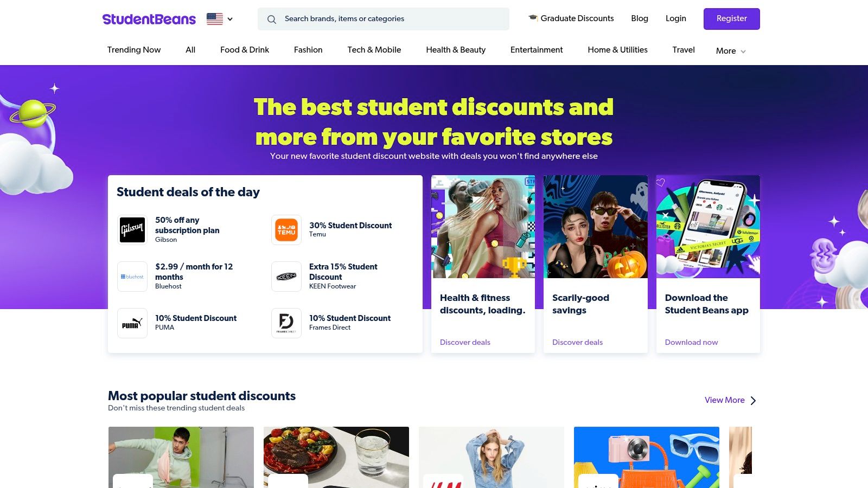Image resolution: width=868 pixels, height=488 pixels.
Task: Click the StudentBeans logo
Action: point(149,19)
